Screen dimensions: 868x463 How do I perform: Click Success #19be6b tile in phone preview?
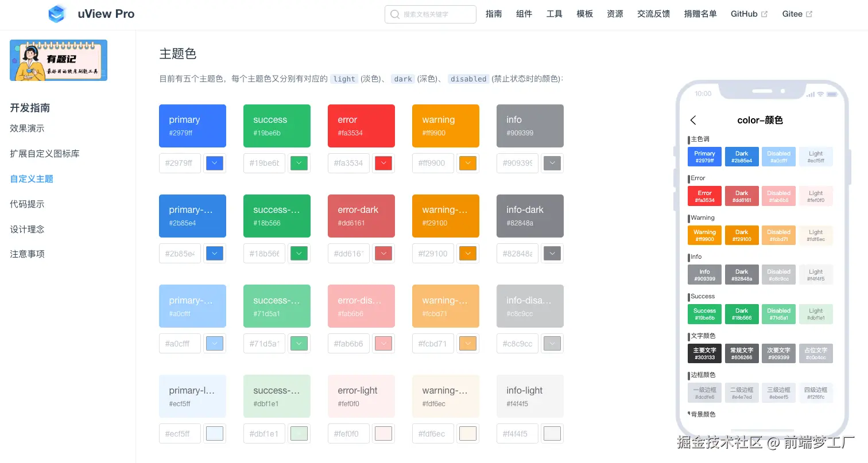tap(704, 314)
